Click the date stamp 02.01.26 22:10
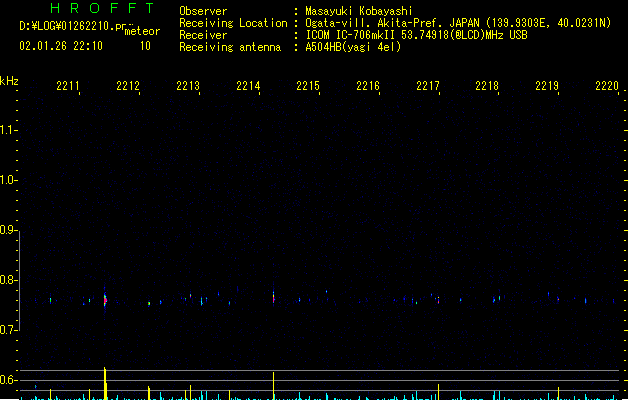629x400 pixels. click(61, 46)
